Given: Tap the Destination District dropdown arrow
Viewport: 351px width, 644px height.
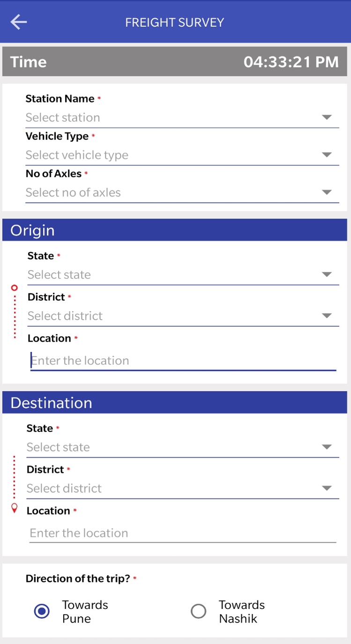Looking at the screenshot, I should coord(327,488).
